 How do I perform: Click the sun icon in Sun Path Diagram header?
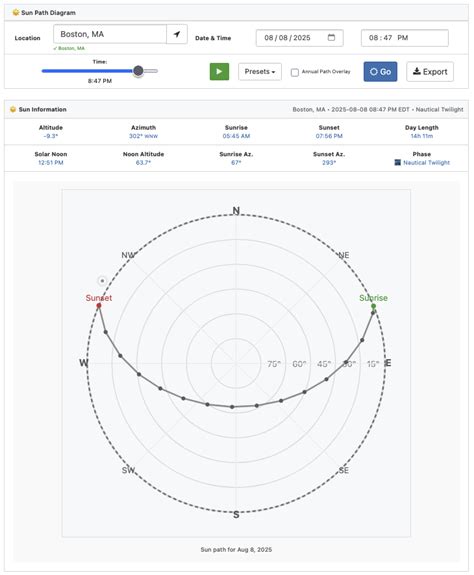16,12
